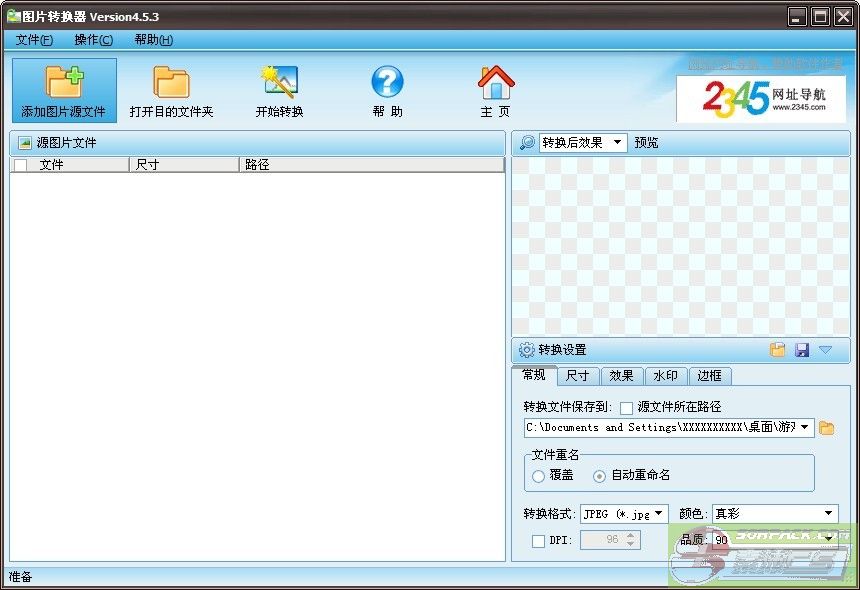Screen dimensions: 860x590
Task: Select the 覆盖 overwrite radio button
Action: 539,476
